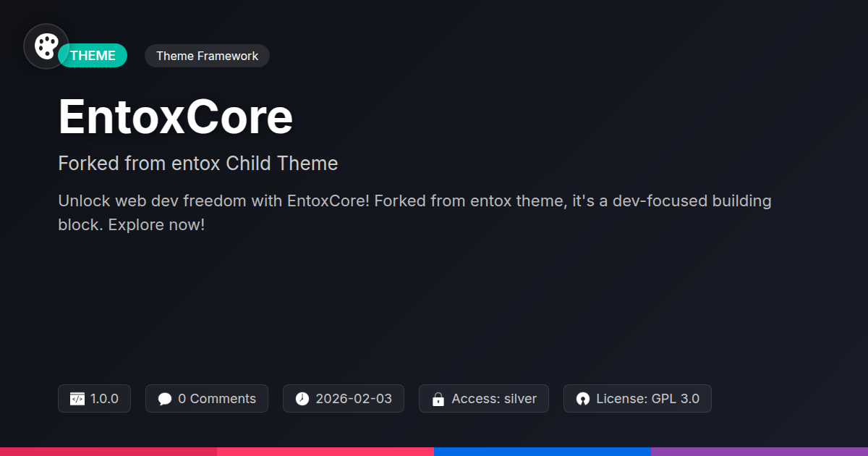Click the padlock access icon
Viewport: 868px width, 456px height.
(438, 399)
